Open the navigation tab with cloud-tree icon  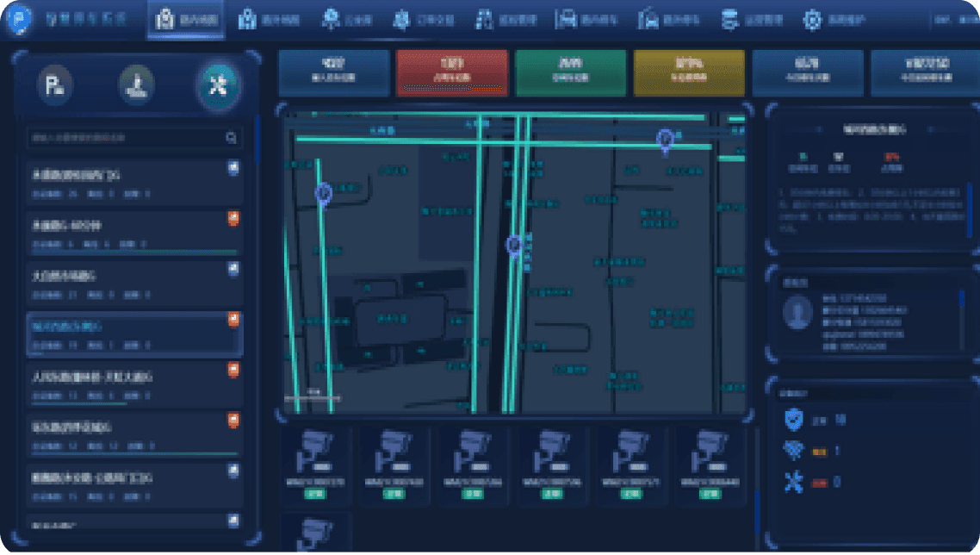pyautogui.click(x=347, y=20)
